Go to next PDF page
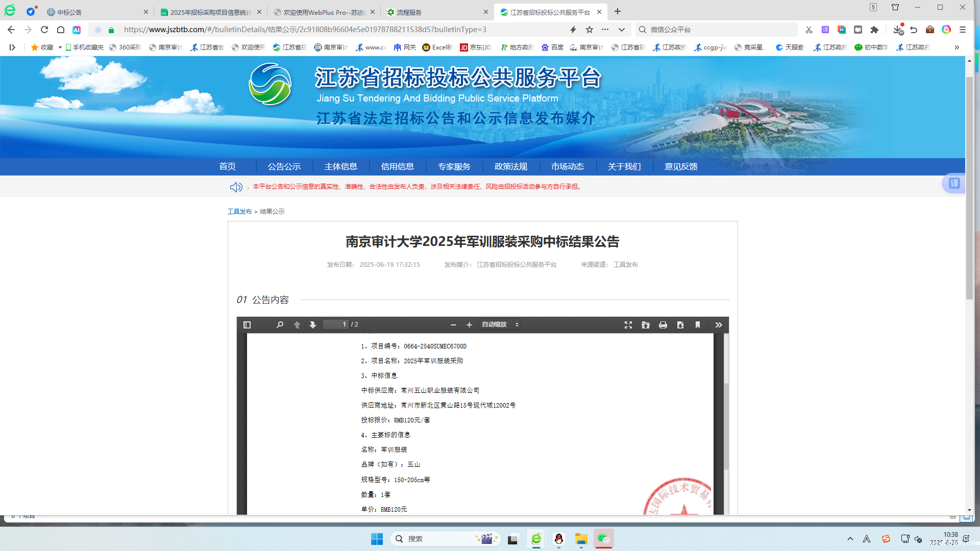980x551 pixels. point(313,325)
